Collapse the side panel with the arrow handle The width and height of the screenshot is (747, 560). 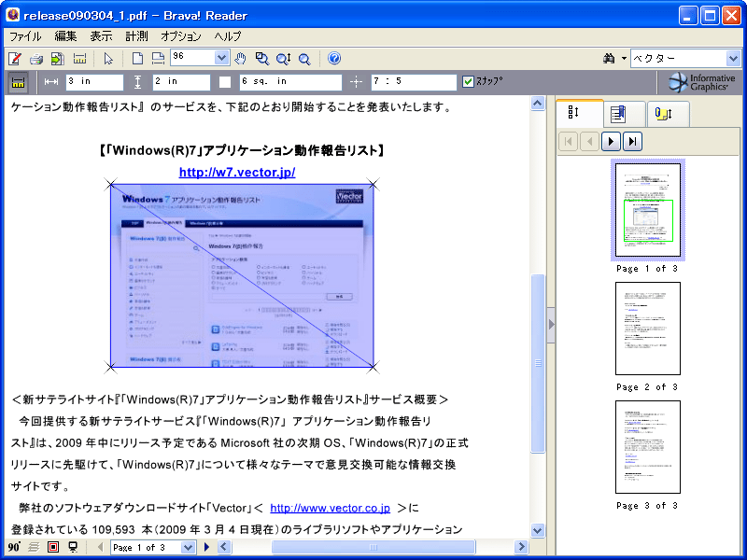pyautogui.click(x=551, y=325)
